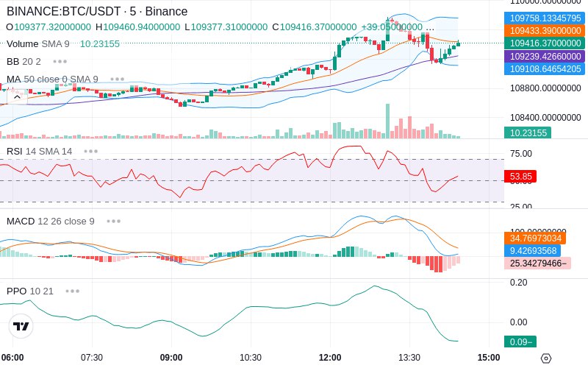Viewport: 588px width, 368px height.
Task: Click the TradingView logo icon
Action: point(21,326)
